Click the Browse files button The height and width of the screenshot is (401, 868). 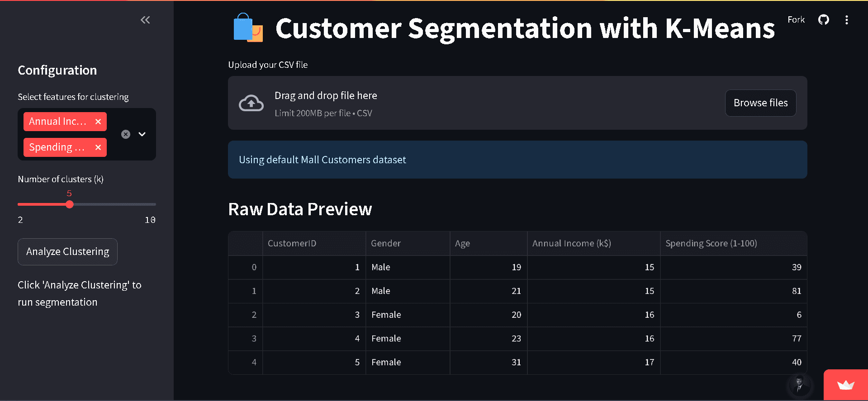(x=760, y=103)
